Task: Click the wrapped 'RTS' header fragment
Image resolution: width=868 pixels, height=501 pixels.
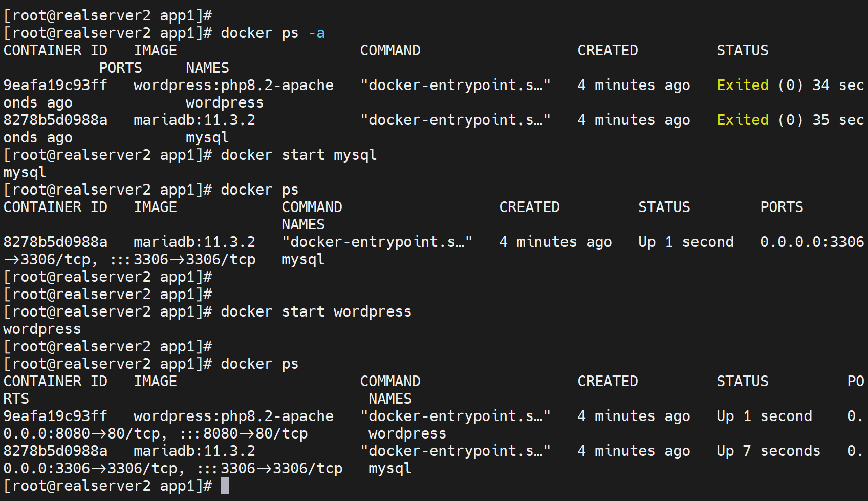Action: pos(16,399)
